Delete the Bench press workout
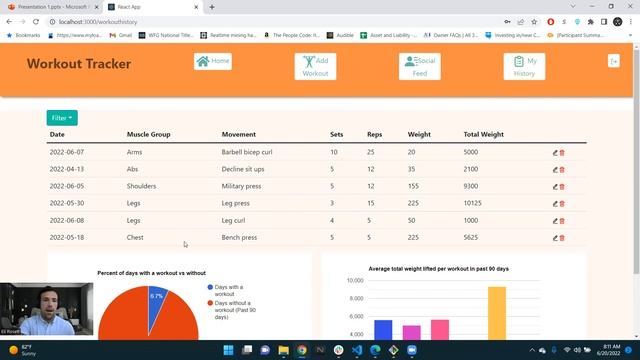The width and height of the screenshot is (640, 360). coord(562,238)
